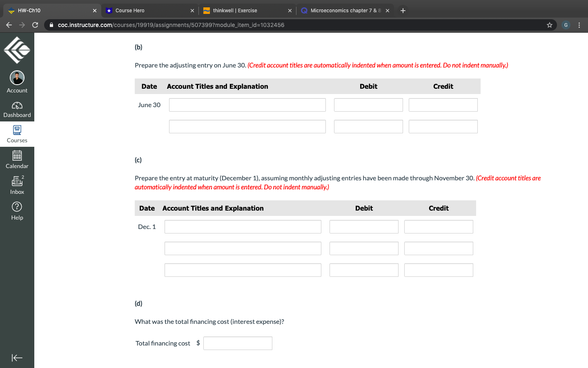Bookmark this page with the star icon
588x368 pixels.
click(x=549, y=25)
